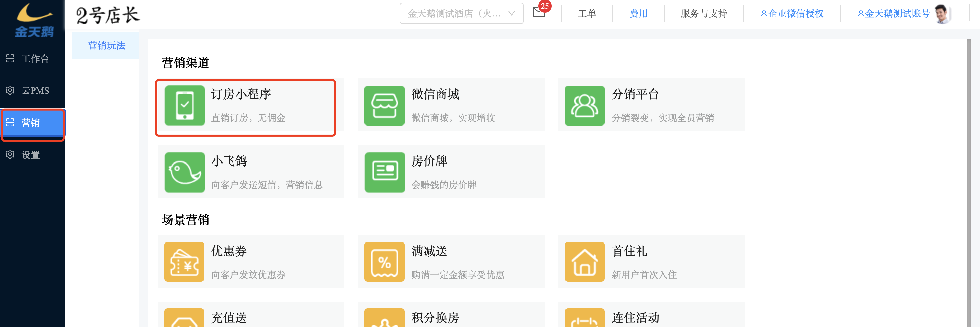The height and width of the screenshot is (327, 980).
Task: Click the vertical scrollbar on the right
Action: click(968, 183)
